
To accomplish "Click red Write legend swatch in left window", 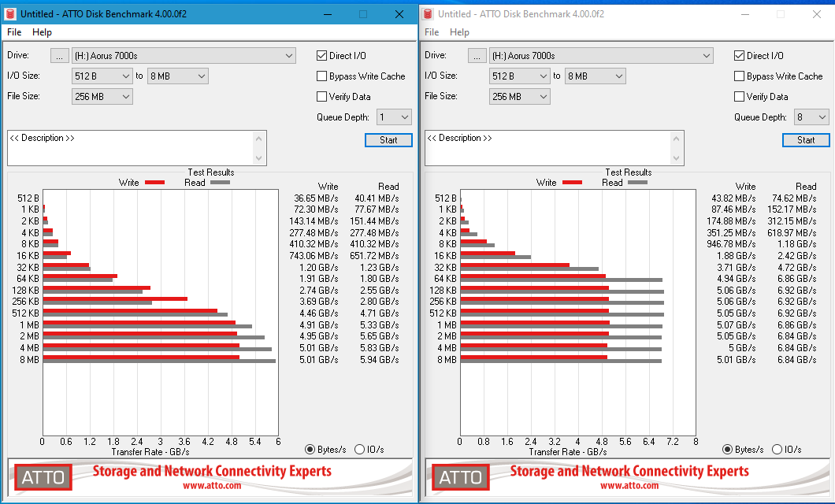I will tap(155, 183).
